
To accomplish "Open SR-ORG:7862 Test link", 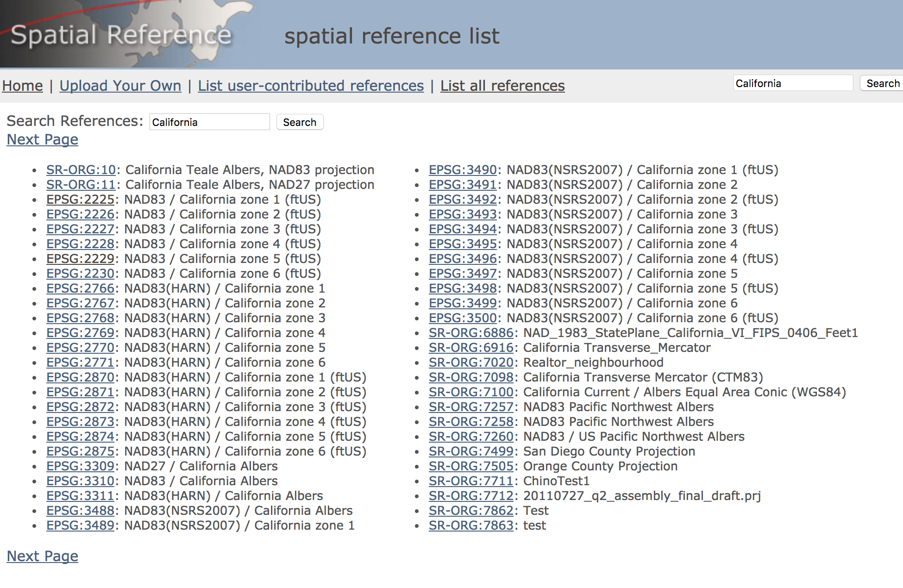I will [x=471, y=511].
